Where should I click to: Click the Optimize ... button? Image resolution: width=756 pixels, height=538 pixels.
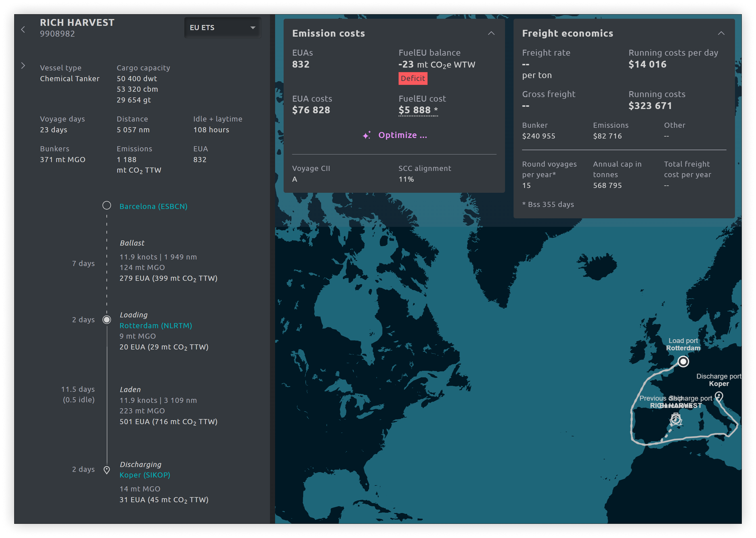[x=402, y=135]
